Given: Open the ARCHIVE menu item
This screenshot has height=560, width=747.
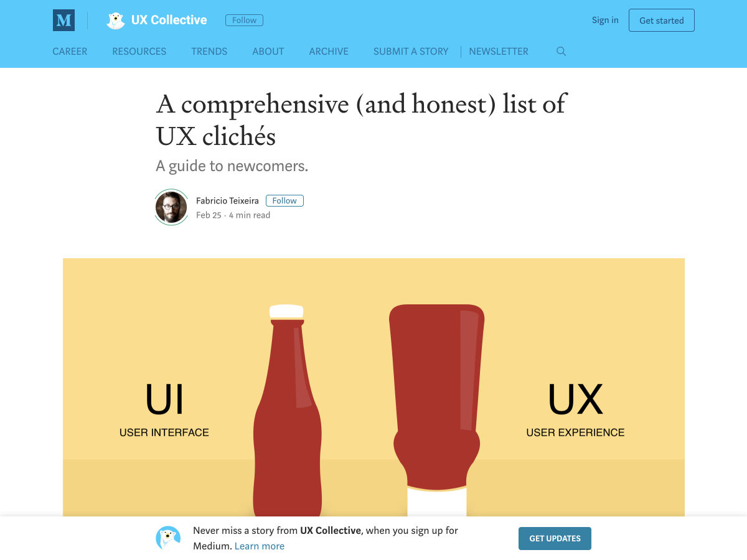Looking at the screenshot, I should click(x=329, y=52).
